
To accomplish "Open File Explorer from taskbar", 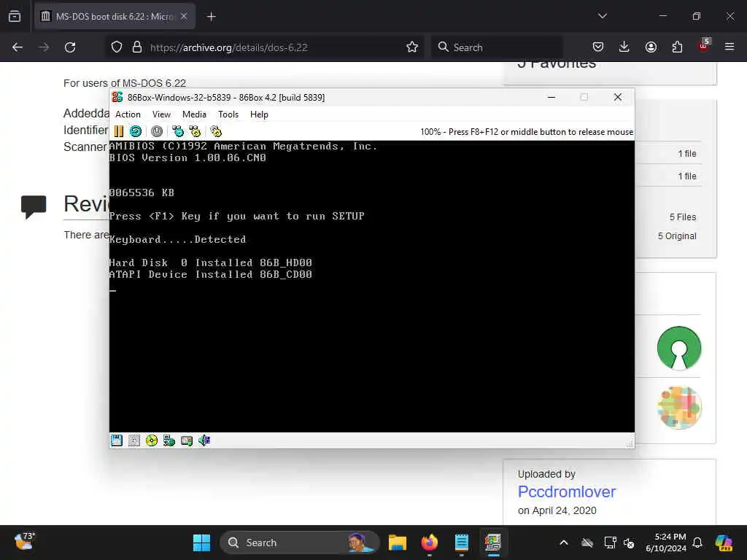I will point(398,542).
